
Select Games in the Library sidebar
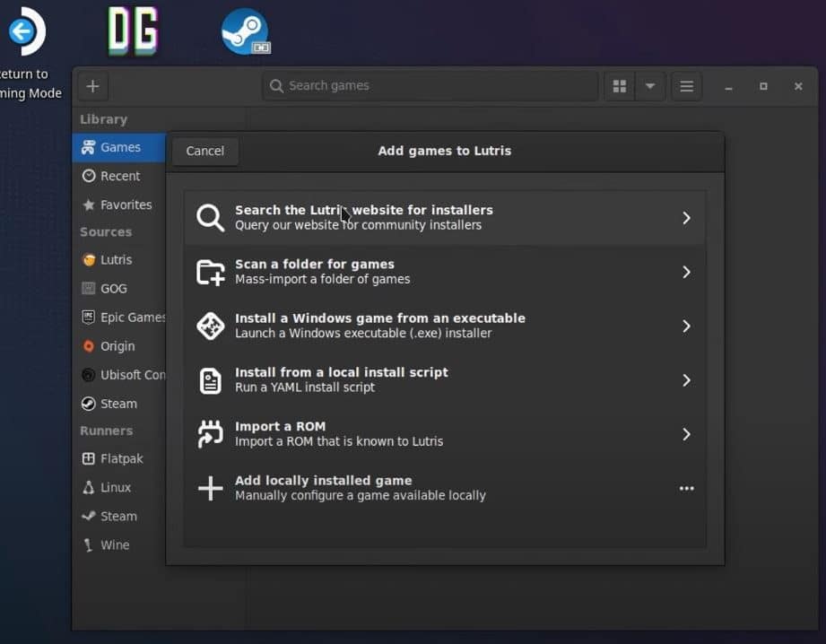point(119,148)
